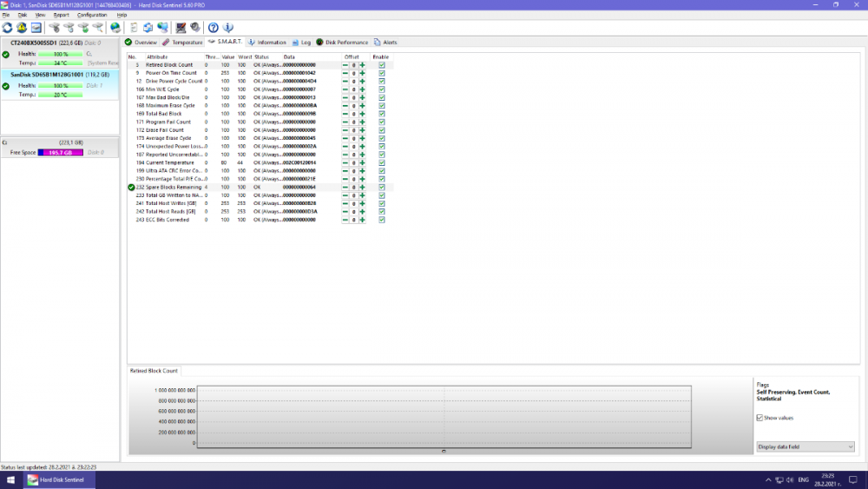Click green plus offset for ECC Bits Corrected

point(362,220)
